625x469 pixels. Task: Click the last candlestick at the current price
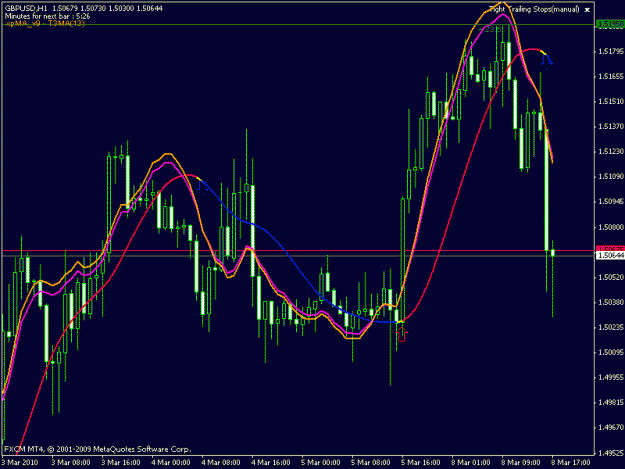point(553,253)
